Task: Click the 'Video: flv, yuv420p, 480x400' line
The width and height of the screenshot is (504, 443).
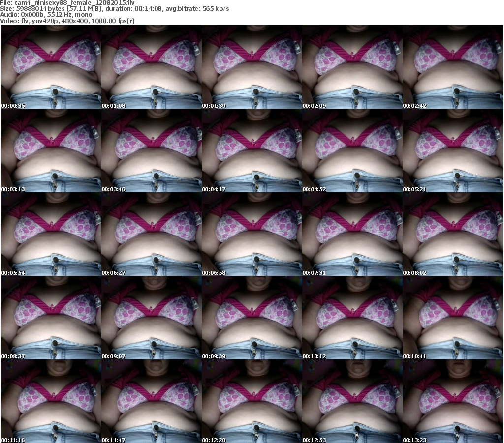Action: [x=67, y=21]
